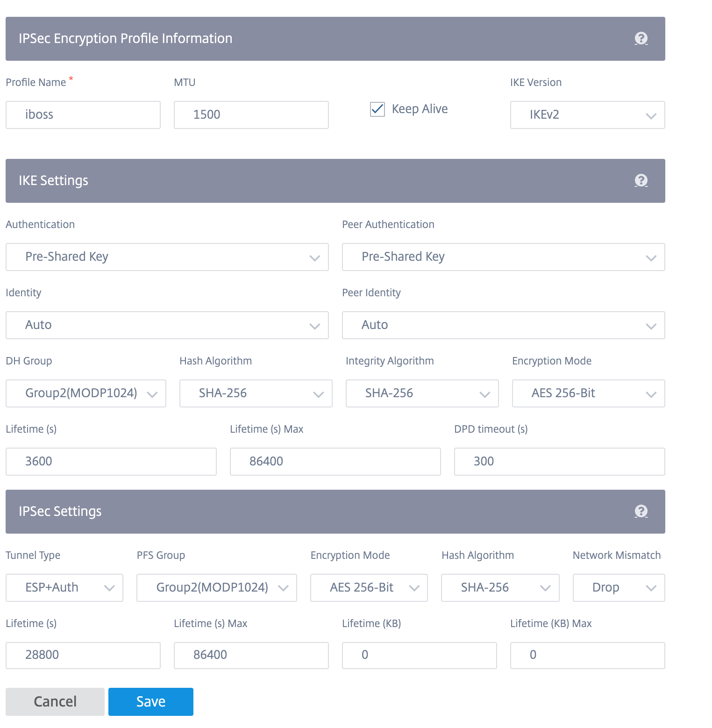Expand the PFS Group dropdown
The width and height of the screenshot is (712, 728).
[x=216, y=588]
